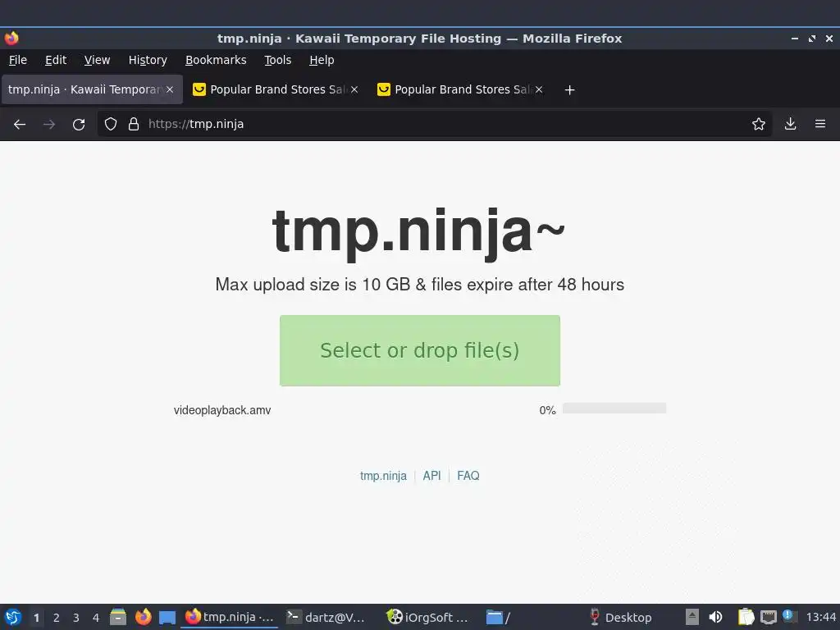
Task: Open the Firefox downloads panel
Action: click(790, 125)
